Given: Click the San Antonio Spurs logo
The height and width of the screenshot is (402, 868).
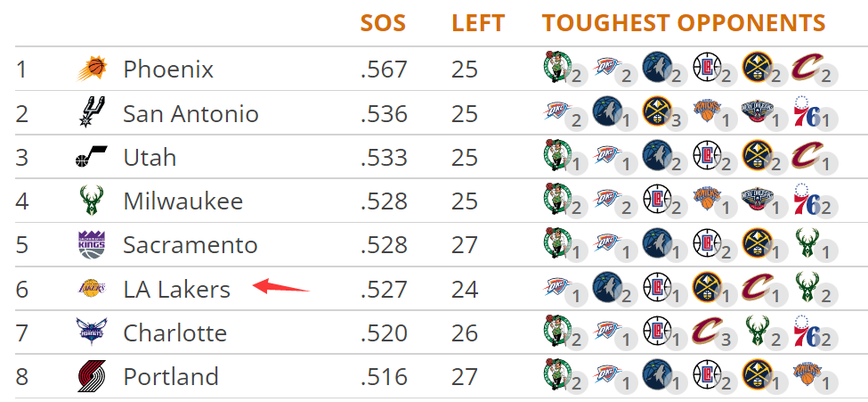Looking at the screenshot, I should (92, 112).
